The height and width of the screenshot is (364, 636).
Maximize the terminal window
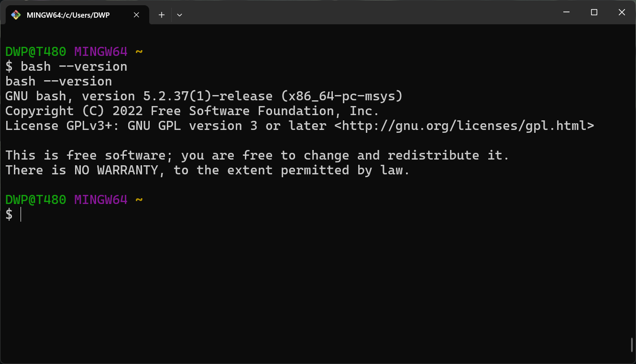click(594, 12)
